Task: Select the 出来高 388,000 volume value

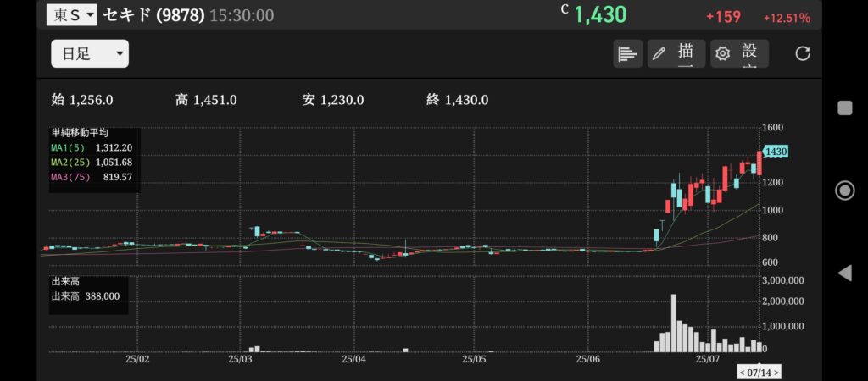Action: click(x=86, y=296)
